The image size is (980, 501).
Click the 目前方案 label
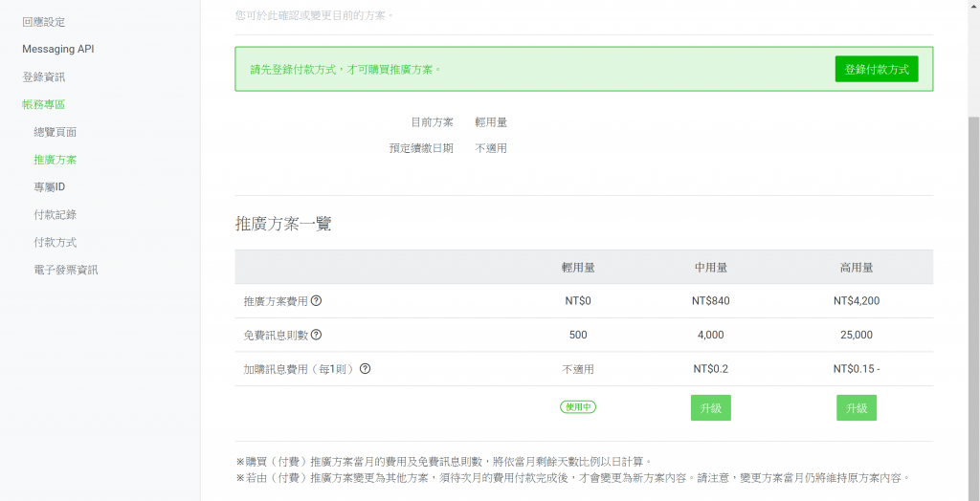[433, 122]
